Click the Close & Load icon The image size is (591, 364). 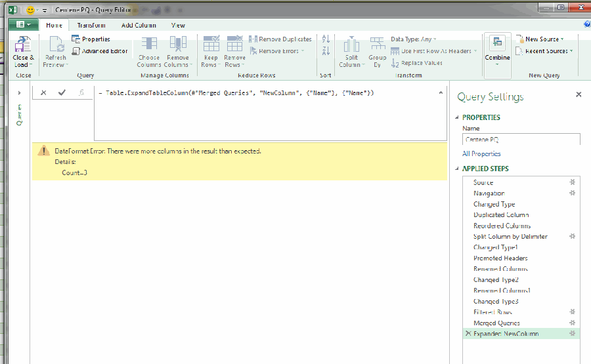pos(22,45)
